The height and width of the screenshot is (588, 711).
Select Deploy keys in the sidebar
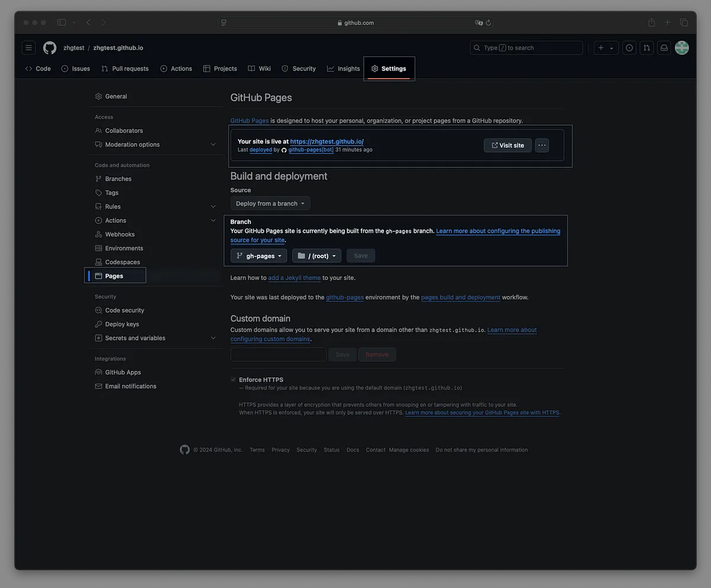(122, 324)
